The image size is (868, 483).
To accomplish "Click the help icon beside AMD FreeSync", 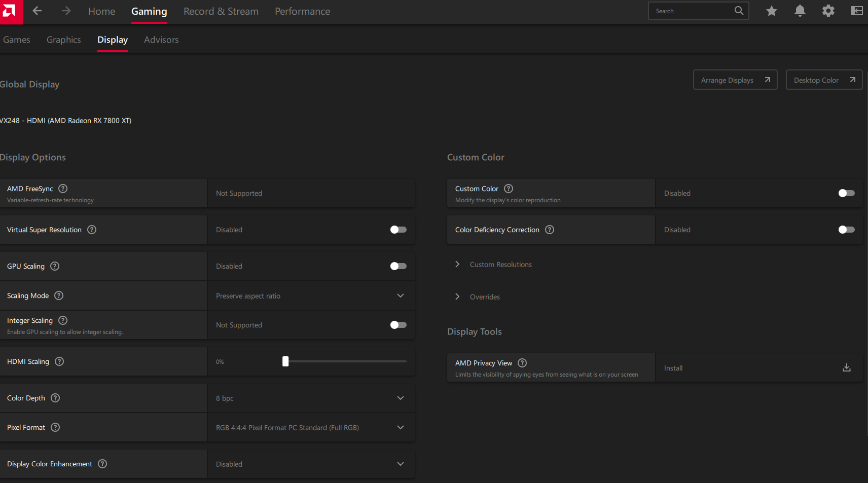I will pyautogui.click(x=63, y=189).
